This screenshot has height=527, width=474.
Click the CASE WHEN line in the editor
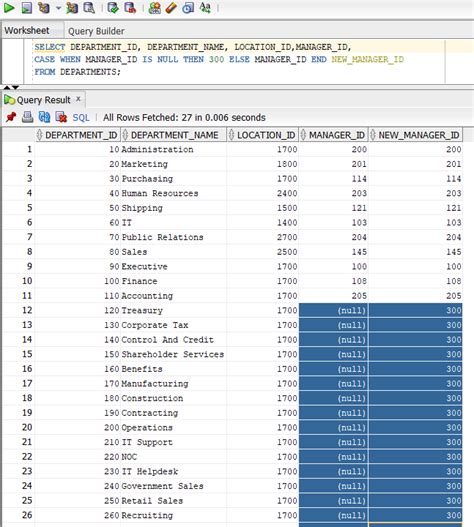(219, 59)
